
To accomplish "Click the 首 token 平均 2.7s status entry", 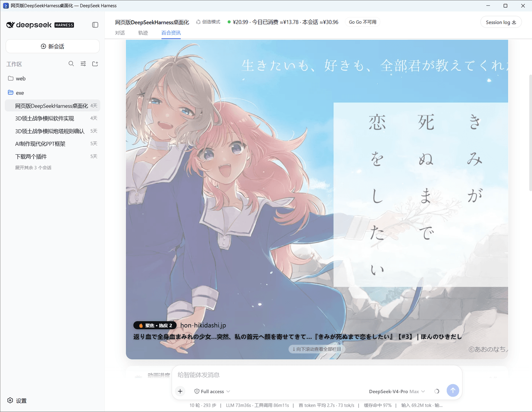I will coord(326,405).
